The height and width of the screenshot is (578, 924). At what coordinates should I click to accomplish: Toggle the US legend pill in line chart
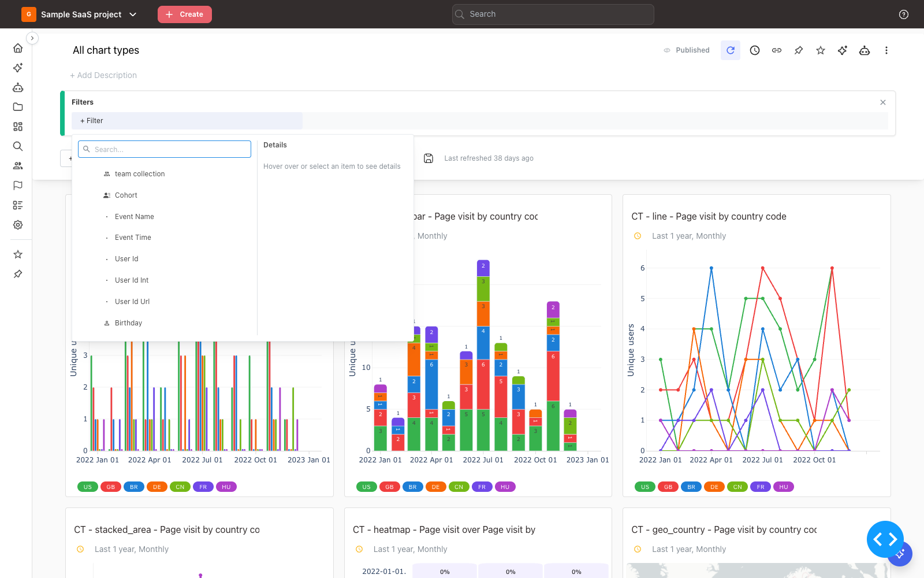(x=645, y=487)
